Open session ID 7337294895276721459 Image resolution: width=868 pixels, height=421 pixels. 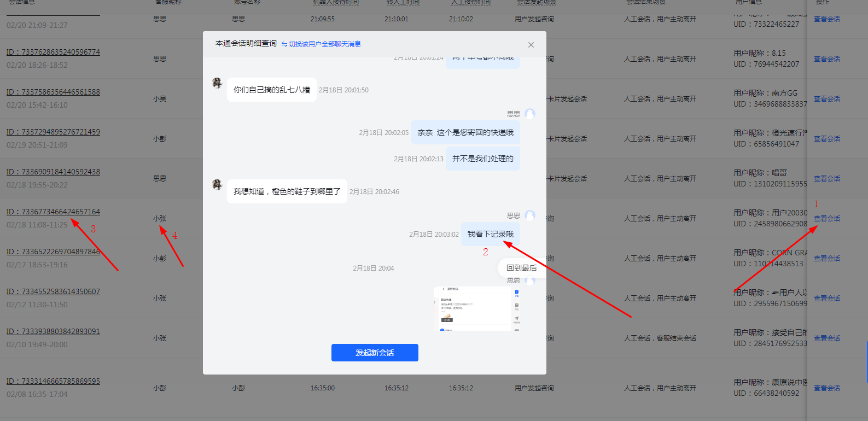[53, 132]
